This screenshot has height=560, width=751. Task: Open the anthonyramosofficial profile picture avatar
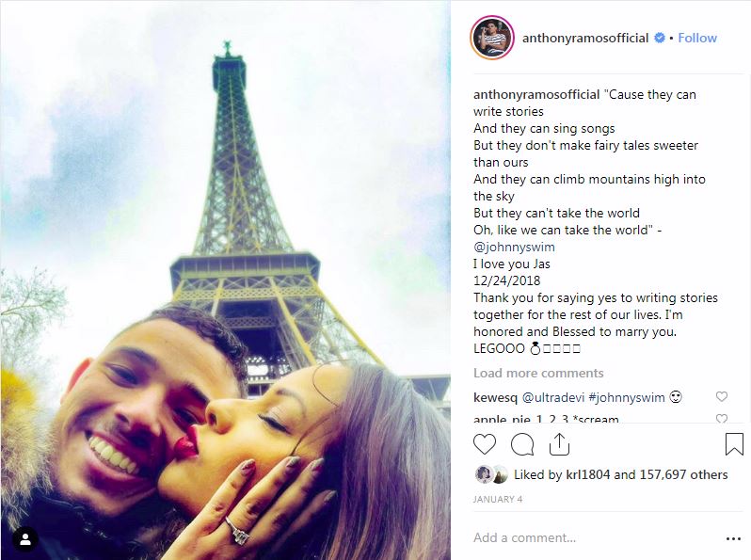pos(492,38)
